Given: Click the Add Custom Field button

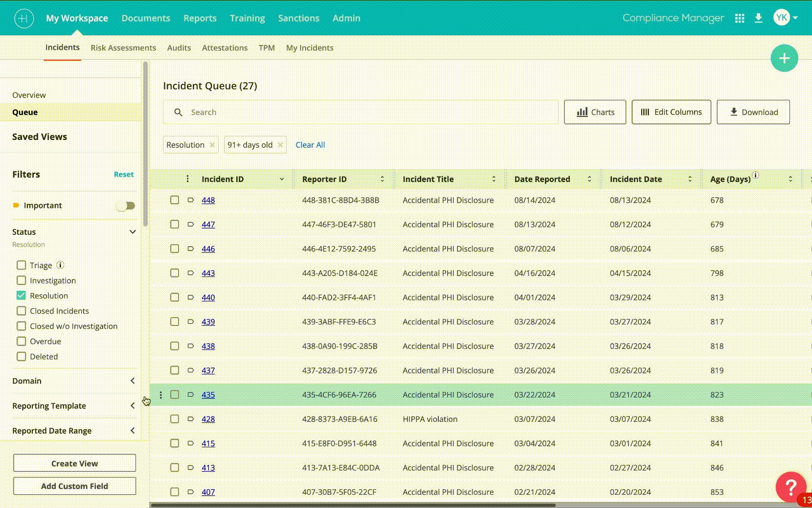Looking at the screenshot, I should (74, 486).
